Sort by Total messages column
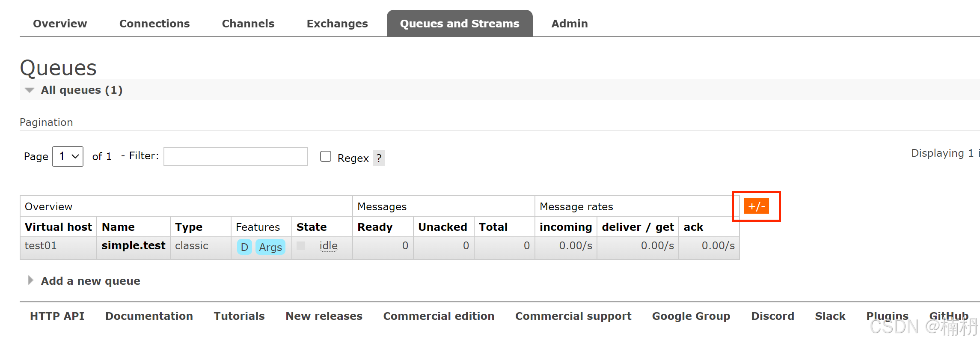The image size is (980, 343). (x=493, y=227)
